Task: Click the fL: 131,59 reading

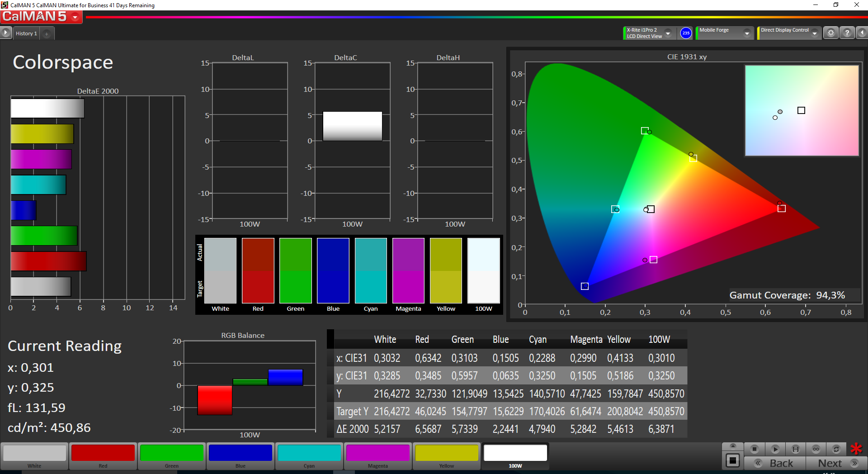Action: [x=37, y=408]
